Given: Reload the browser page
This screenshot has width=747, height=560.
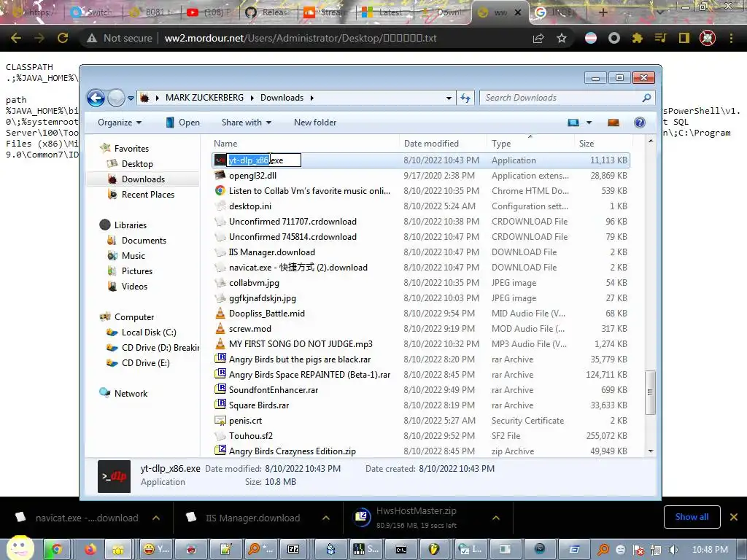Looking at the screenshot, I should click(x=63, y=38).
